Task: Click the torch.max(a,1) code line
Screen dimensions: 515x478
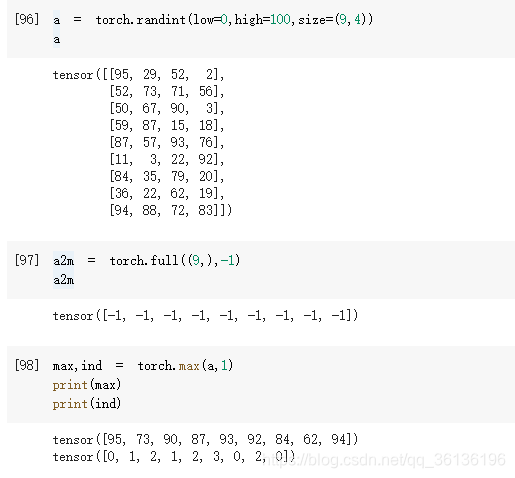Action: 143,366
